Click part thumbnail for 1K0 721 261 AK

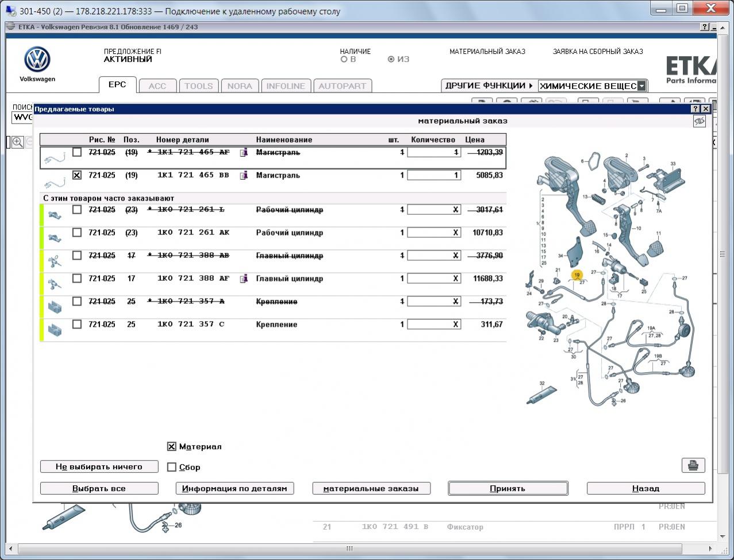(x=55, y=237)
